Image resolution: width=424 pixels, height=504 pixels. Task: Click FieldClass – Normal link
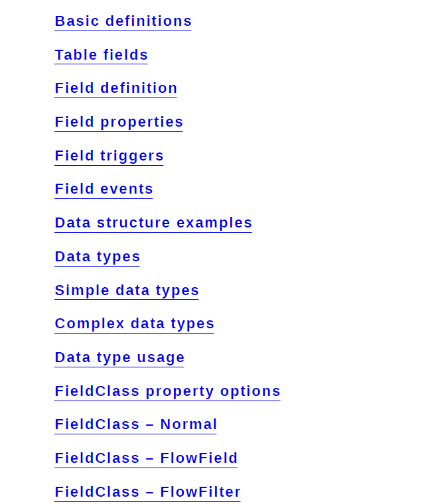pos(136,424)
